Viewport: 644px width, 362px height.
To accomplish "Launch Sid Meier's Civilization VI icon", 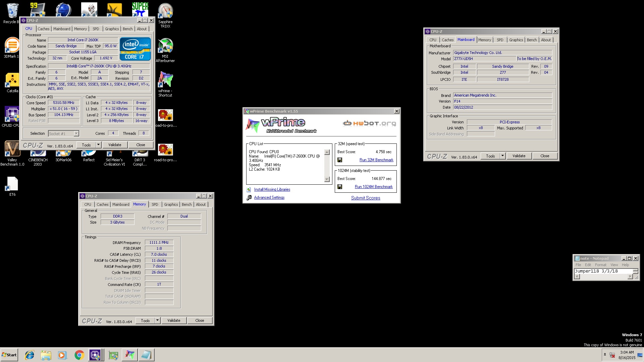I will click(114, 158).
